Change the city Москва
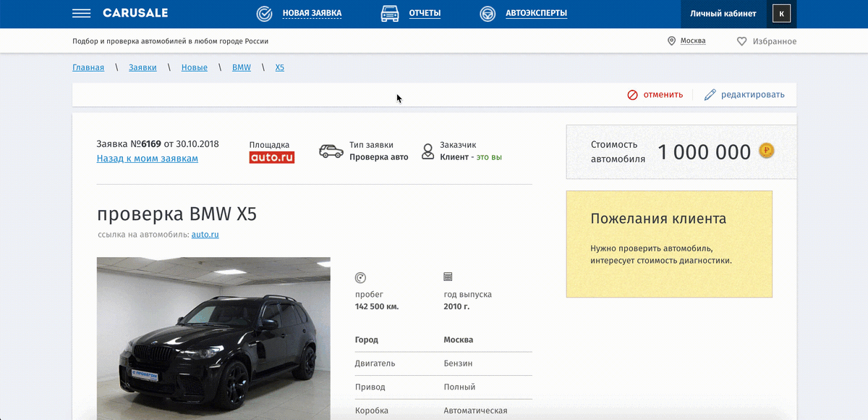Viewport: 868px width, 420px height. pos(693,41)
